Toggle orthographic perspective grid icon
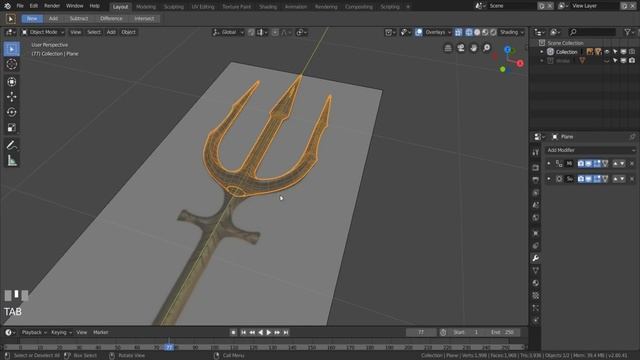The image size is (640, 360). pyautogui.click(x=448, y=48)
